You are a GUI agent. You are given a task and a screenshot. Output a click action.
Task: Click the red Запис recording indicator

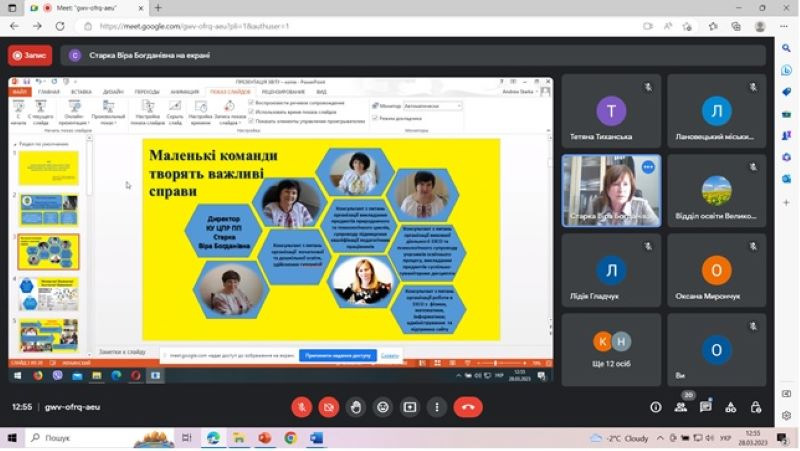[30, 55]
